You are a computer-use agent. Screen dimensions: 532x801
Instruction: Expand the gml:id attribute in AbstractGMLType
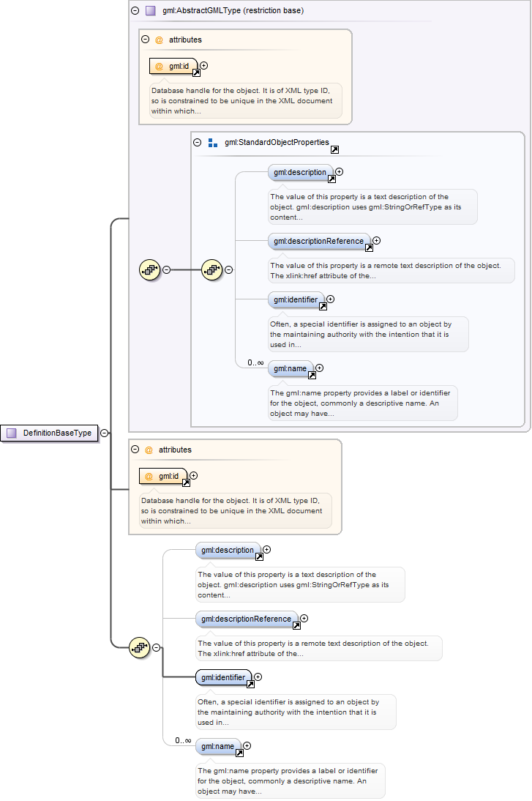[203, 66]
